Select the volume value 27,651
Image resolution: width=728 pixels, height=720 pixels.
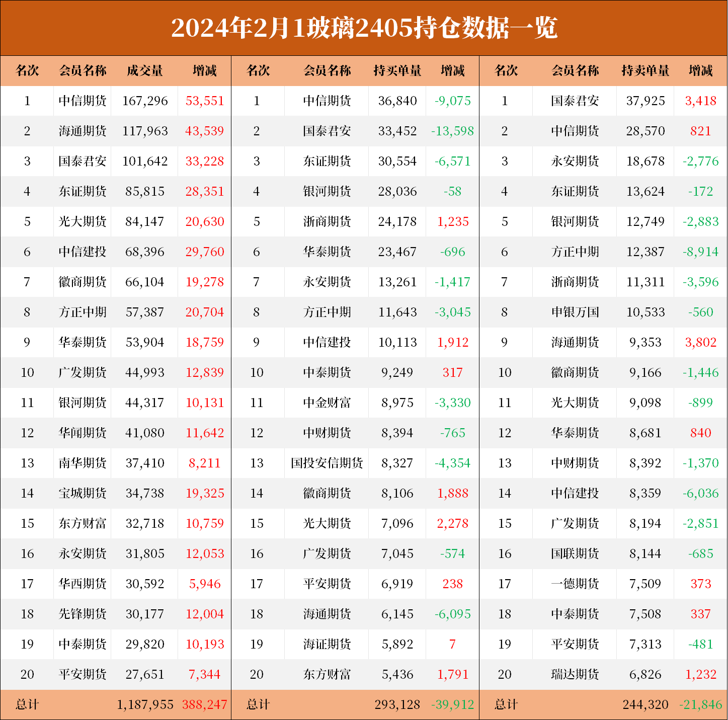pos(145,674)
